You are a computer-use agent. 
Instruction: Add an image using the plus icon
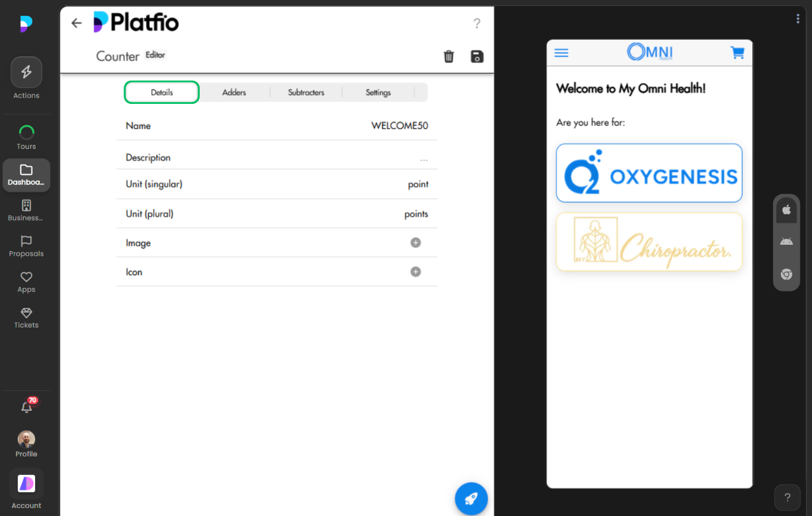tap(415, 242)
